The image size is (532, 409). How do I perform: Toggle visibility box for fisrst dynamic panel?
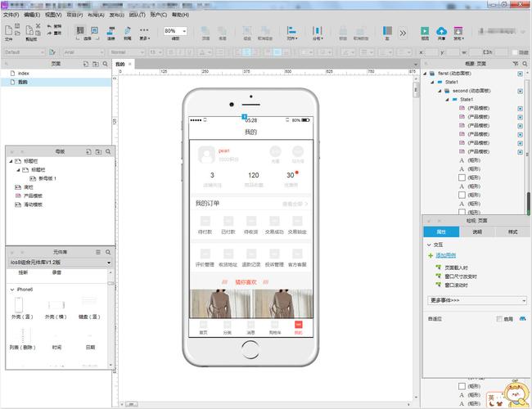(520, 73)
